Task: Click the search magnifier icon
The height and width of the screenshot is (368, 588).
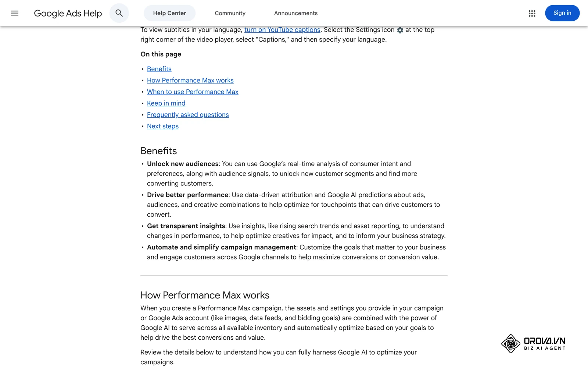Action: point(119,13)
